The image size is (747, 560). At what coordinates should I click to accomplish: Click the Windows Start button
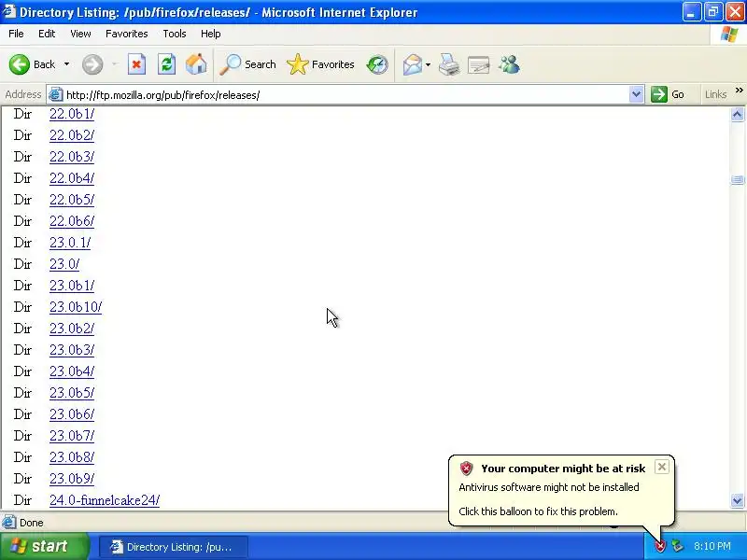[44, 546]
